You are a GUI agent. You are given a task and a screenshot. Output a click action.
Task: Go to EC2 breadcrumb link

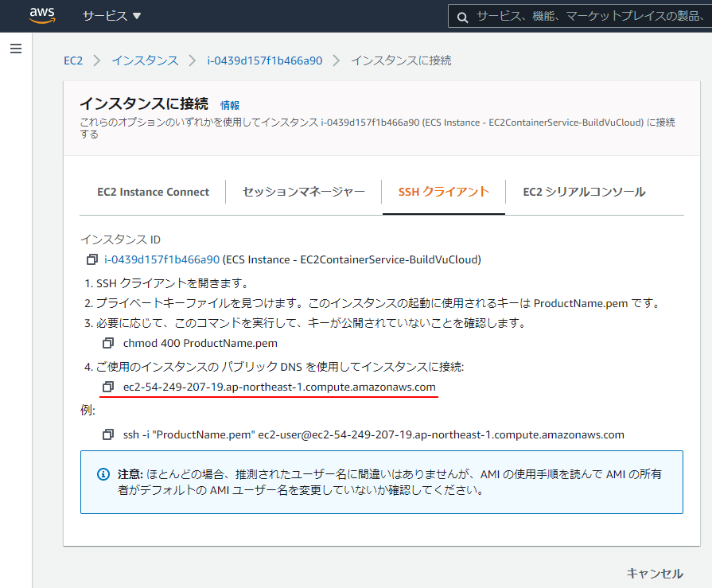coord(73,60)
